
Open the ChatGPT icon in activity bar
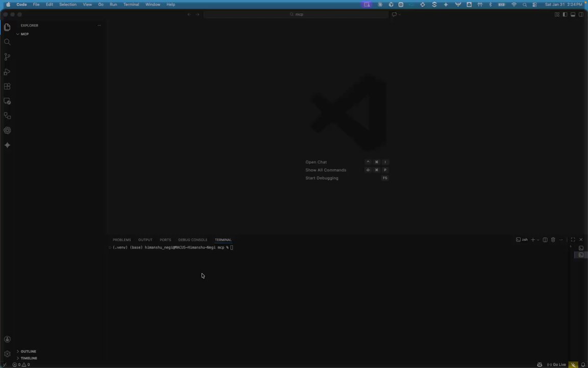point(7,130)
